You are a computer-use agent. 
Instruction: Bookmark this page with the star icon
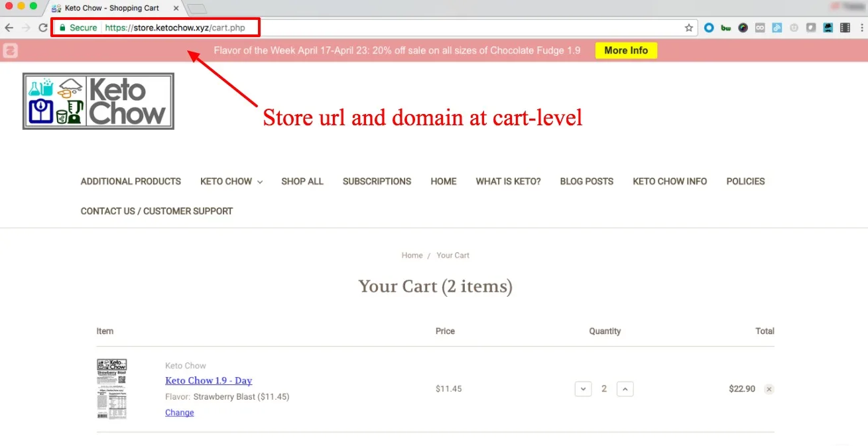(x=688, y=28)
